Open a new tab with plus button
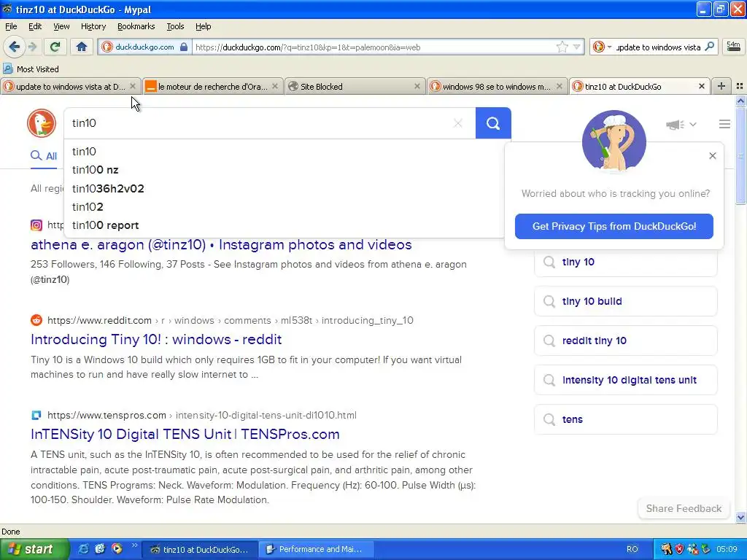The image size is (747, 560). click(x=721, y=86)
